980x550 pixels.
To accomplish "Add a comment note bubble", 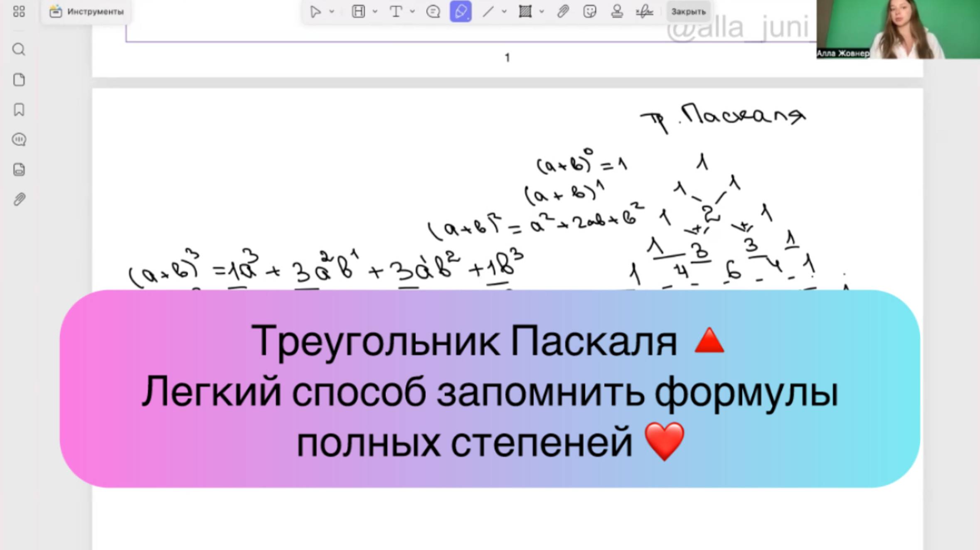I will [433, 12].
